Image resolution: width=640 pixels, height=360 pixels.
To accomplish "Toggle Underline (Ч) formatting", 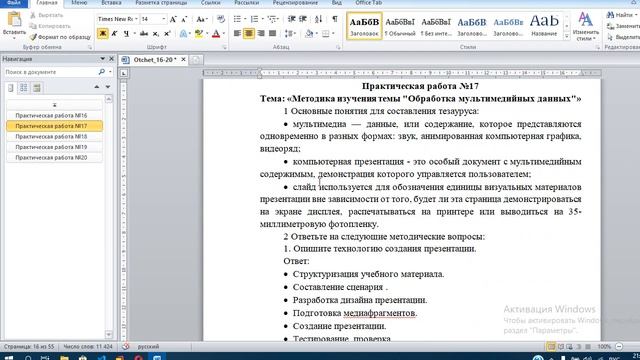I will [126, 33].
